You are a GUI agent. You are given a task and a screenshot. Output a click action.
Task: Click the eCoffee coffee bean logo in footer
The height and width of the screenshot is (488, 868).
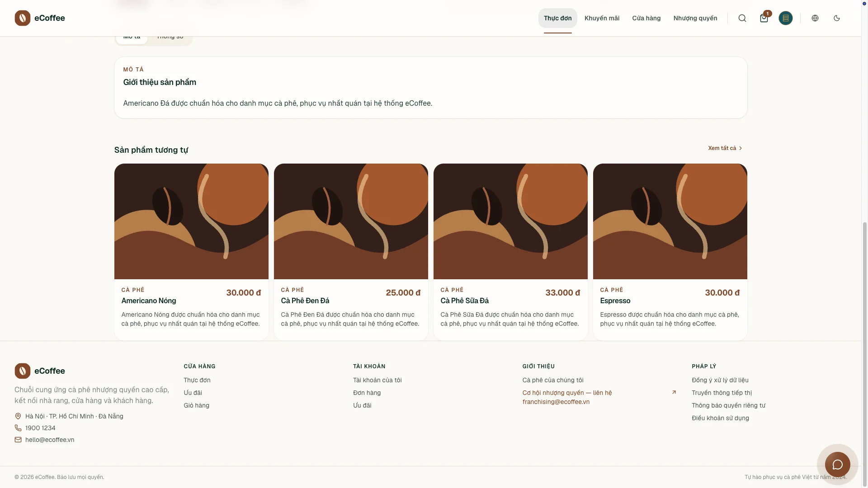[x=23, y=371]
